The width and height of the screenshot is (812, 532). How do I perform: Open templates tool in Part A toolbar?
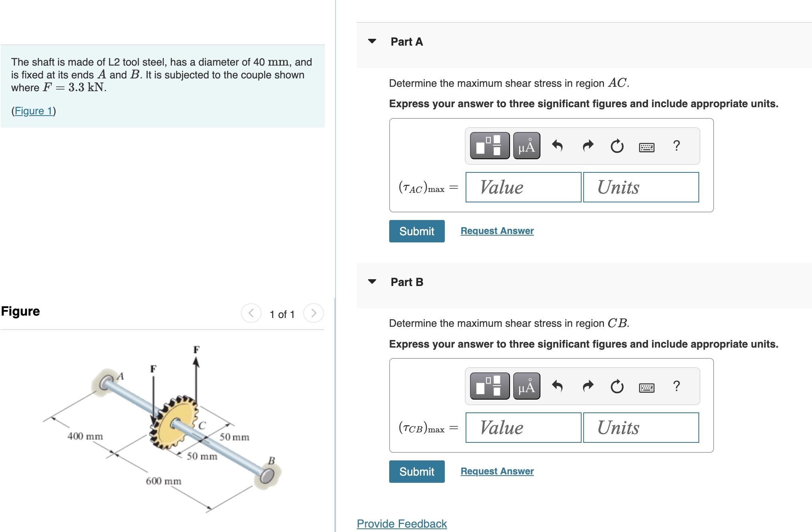(490, 146)
